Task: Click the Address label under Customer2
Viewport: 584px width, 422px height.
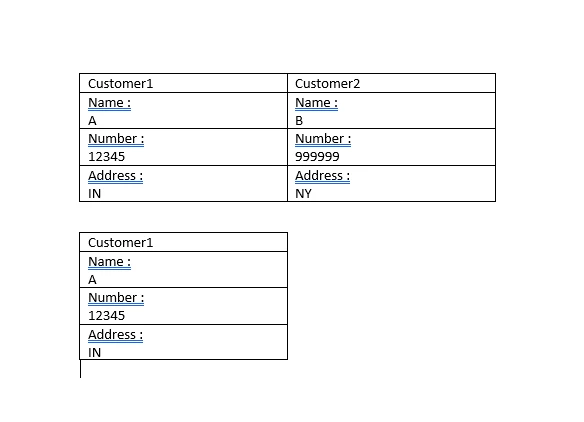Action: coord(322,175)
